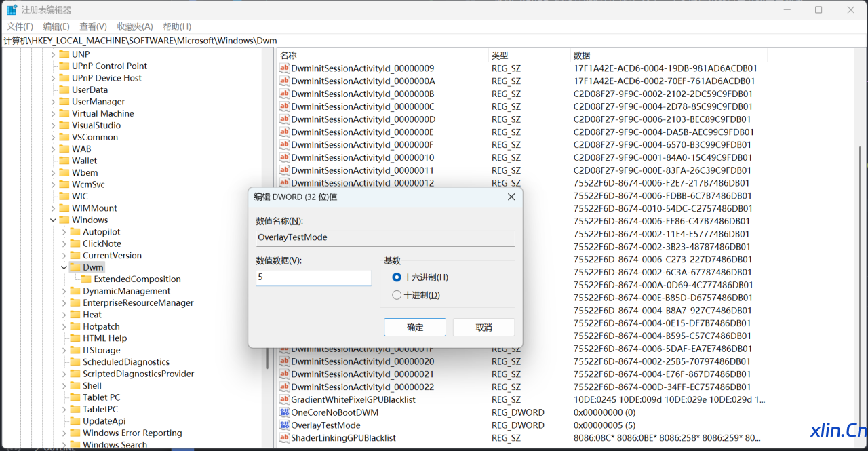This screenshot has height=451, width=868.
Task: Click the string icon of DwmInitSessionActivityId_0000000C
Action: (x=285, y=106)
